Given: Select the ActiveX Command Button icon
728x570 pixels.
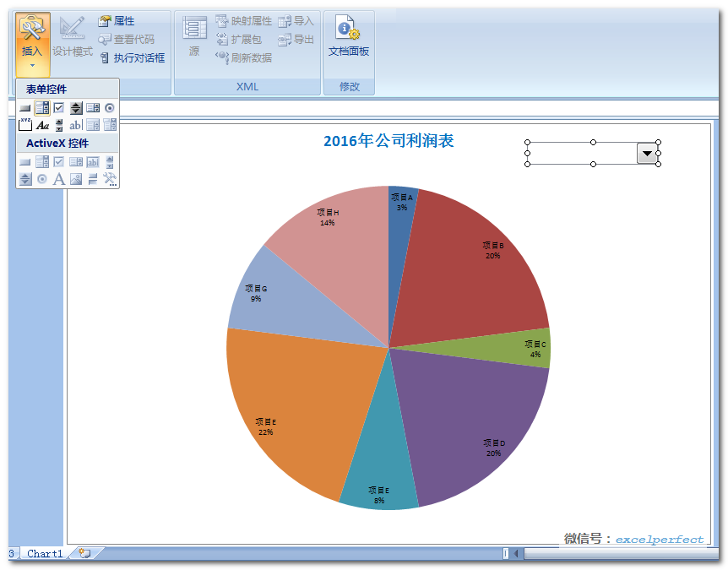Looking at the screenshot, I should click(25, 162).
